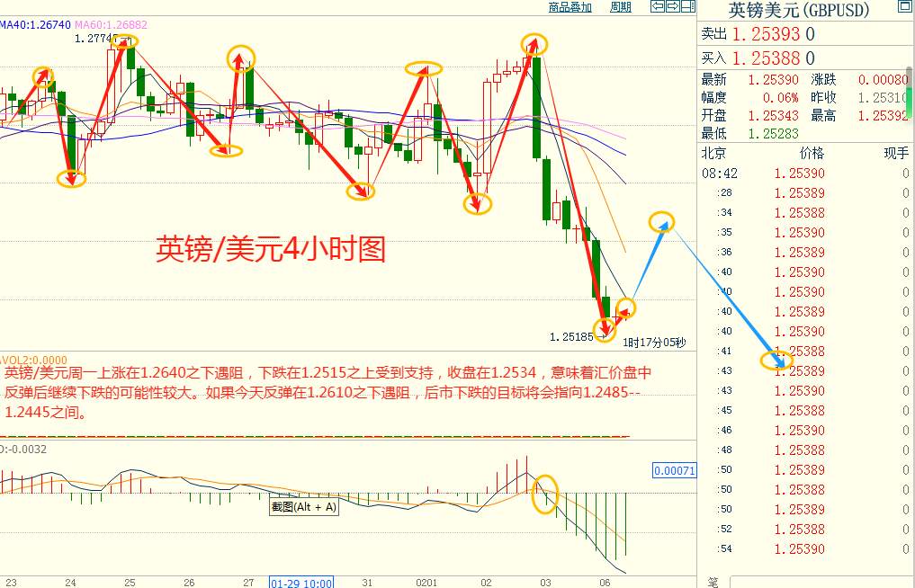Viewport: 915px width, 588px height.
Task: Click the scrollbar thumb in the quote panel
Action: click(x=911, y=91)
